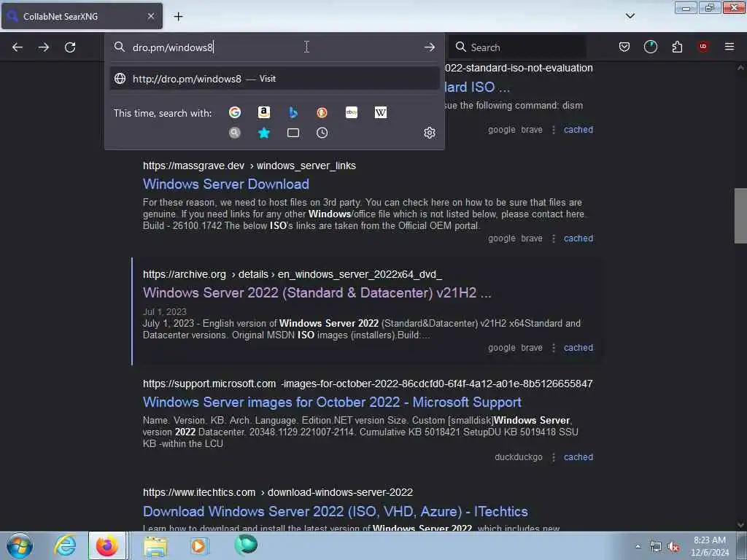
Task: Open the network tray icon
Action: pos(656,547)
